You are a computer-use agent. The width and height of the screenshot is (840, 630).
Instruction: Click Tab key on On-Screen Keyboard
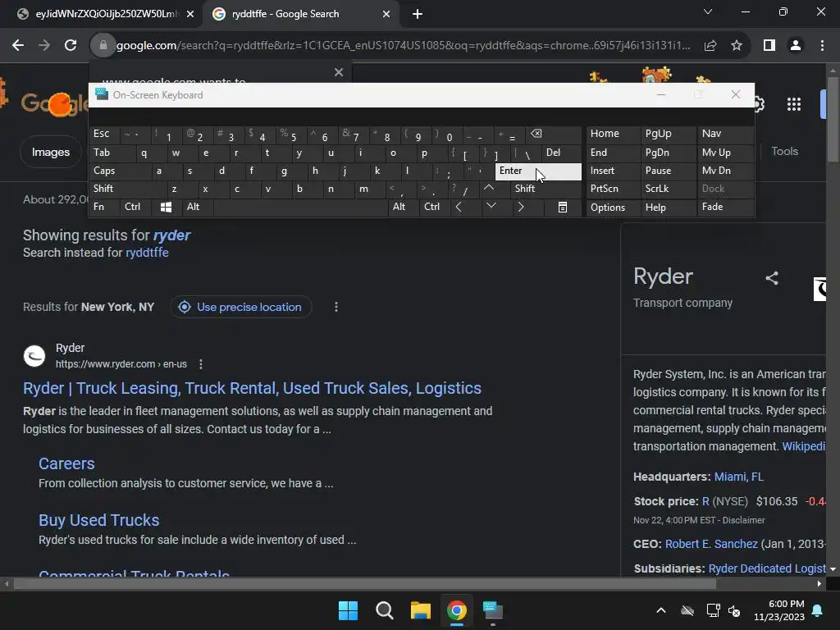tap(112, 153)
